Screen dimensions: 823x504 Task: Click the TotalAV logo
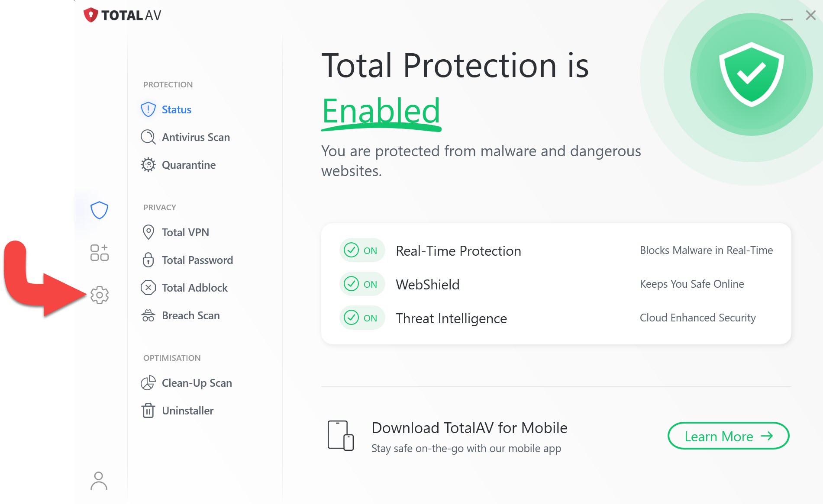(123, 15)
